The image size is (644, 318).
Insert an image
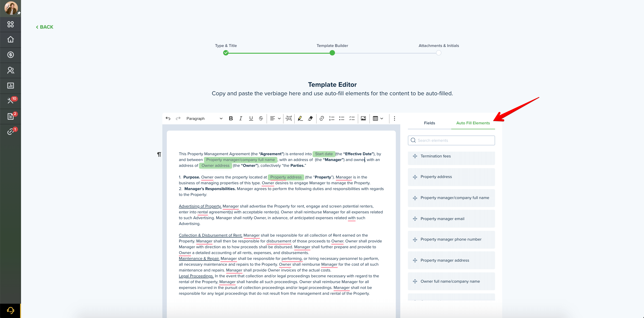(x=364, y=119)
